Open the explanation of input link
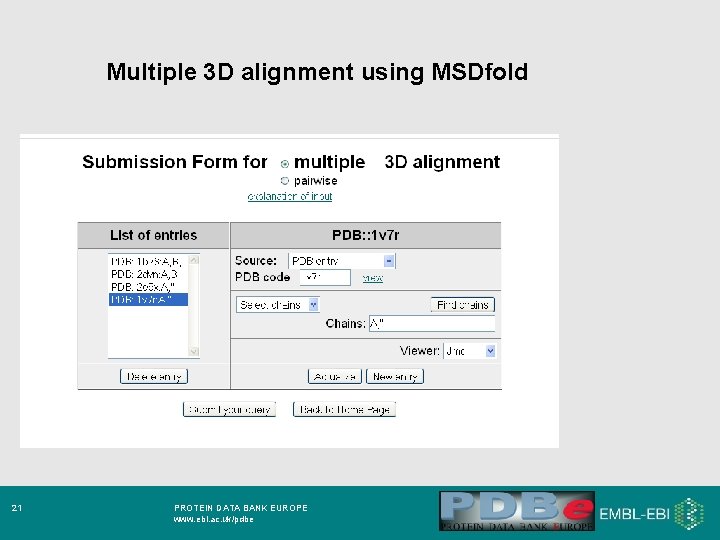 [290, 197]
